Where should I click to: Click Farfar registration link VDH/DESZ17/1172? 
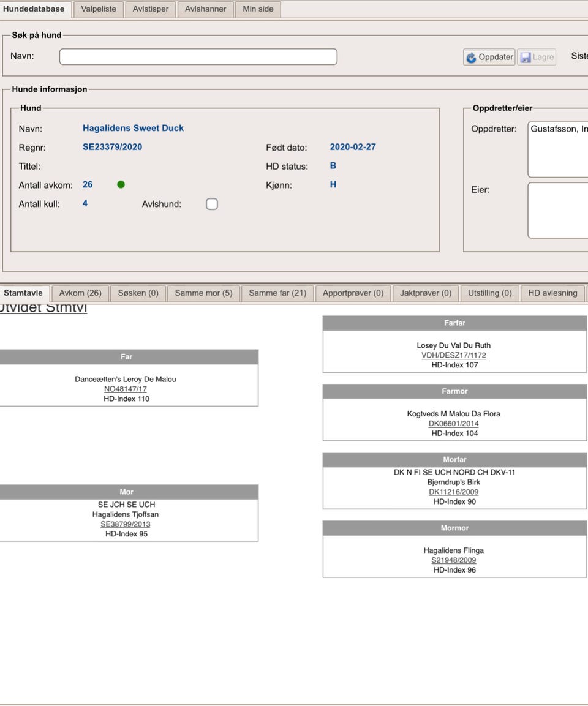454,356
